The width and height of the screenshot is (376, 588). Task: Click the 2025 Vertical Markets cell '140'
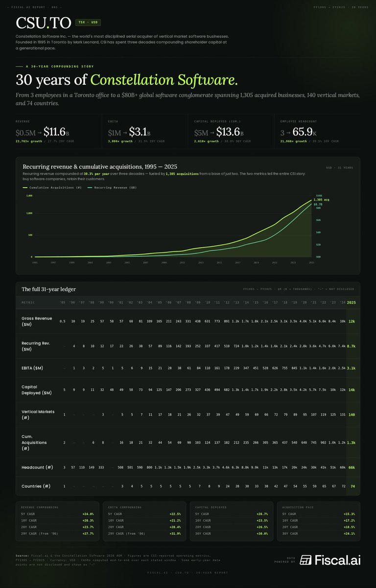(x=352, y=415)
